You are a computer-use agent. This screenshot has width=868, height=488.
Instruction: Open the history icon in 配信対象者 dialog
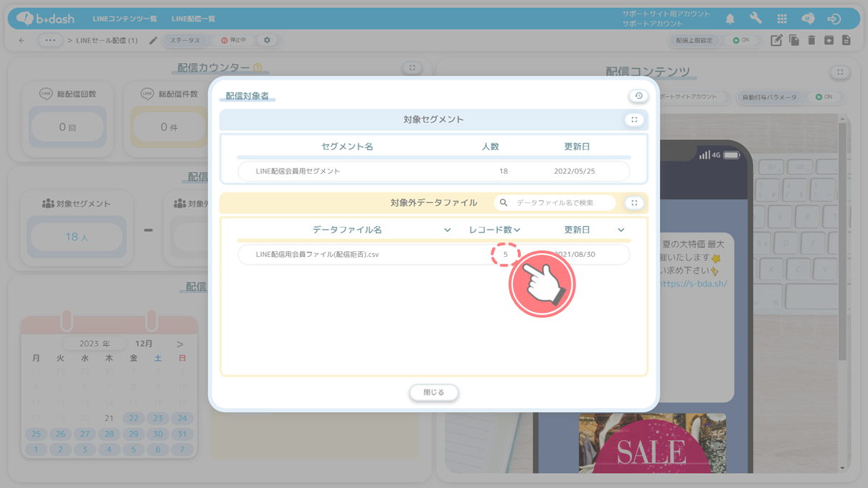pyautogui.click(x=638, y=95)
